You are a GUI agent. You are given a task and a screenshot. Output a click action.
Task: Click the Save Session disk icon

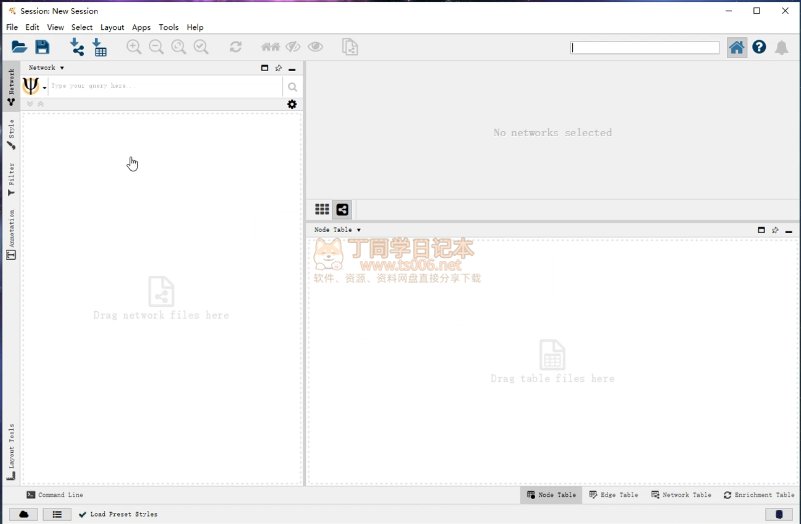click(42, 47)
